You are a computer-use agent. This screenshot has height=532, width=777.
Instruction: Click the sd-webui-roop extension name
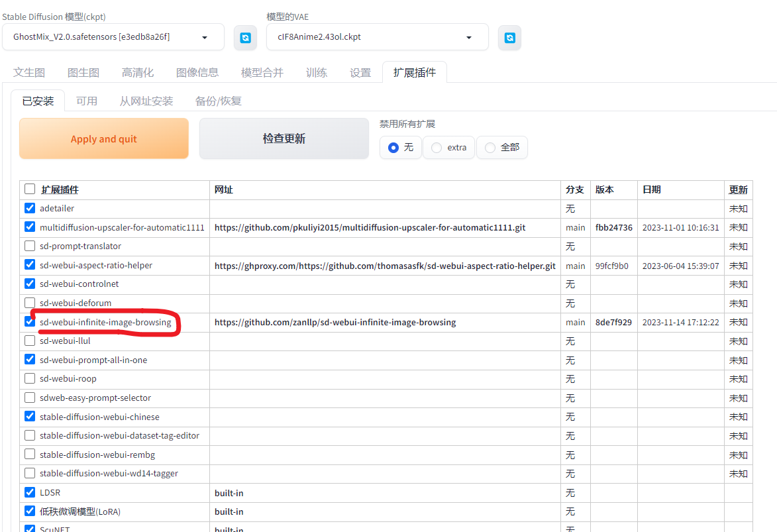pos(68,379)
